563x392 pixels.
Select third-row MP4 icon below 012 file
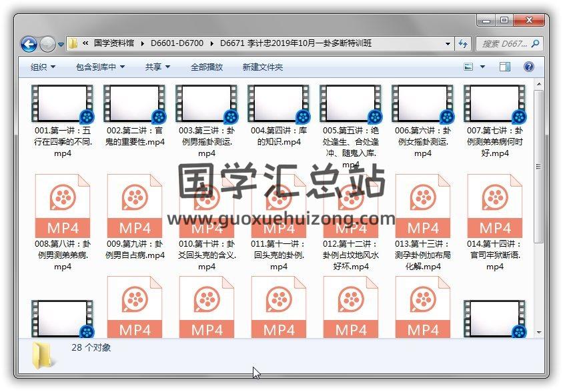(351, 307)
